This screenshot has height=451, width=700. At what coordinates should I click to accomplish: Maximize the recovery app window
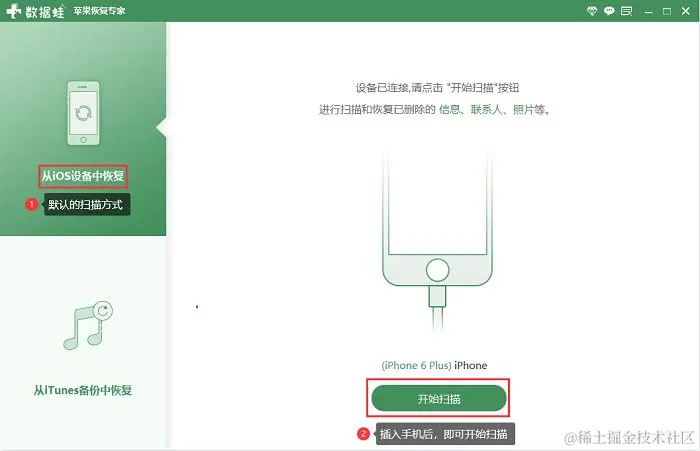pos(667,12)
